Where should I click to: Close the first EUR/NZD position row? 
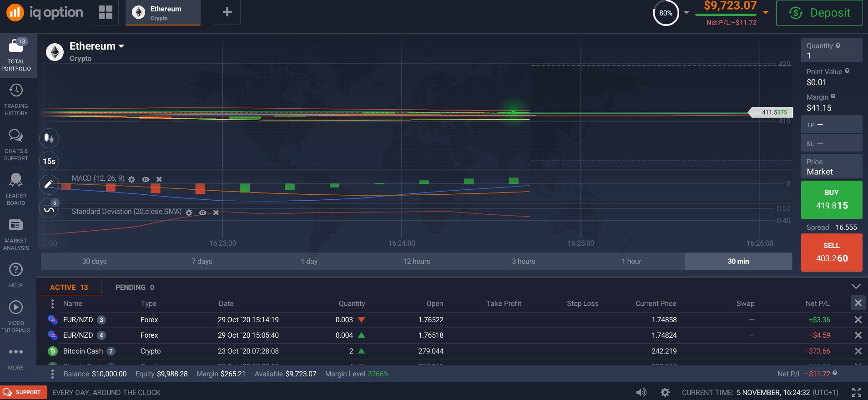(858, 320)
